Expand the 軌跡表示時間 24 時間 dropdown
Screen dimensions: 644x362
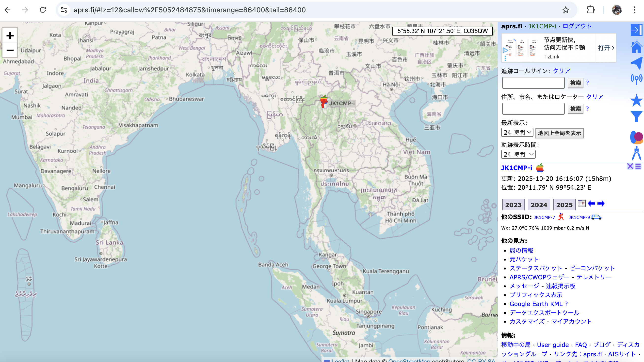518,154
